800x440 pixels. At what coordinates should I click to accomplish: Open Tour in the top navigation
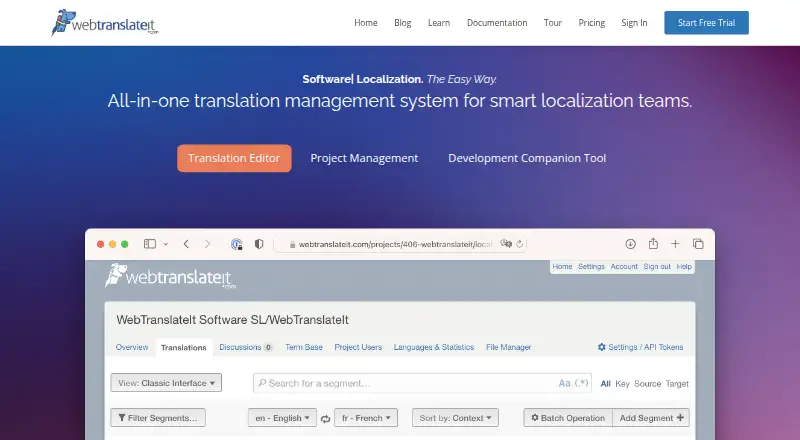coord(553,23)
